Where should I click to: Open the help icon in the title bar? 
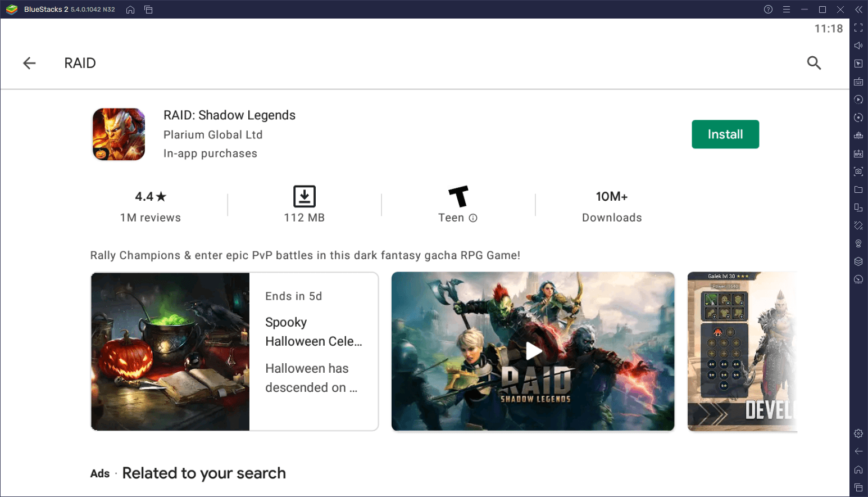[x=768, y=9]
